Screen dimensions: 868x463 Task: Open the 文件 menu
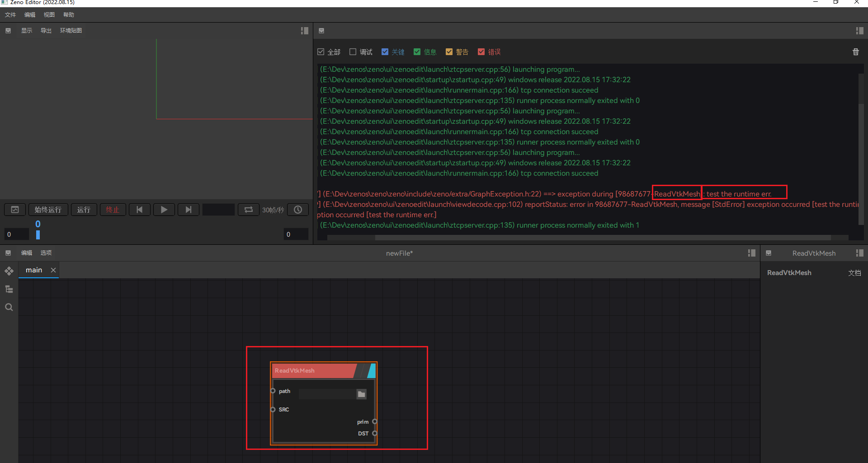(10, 15)
